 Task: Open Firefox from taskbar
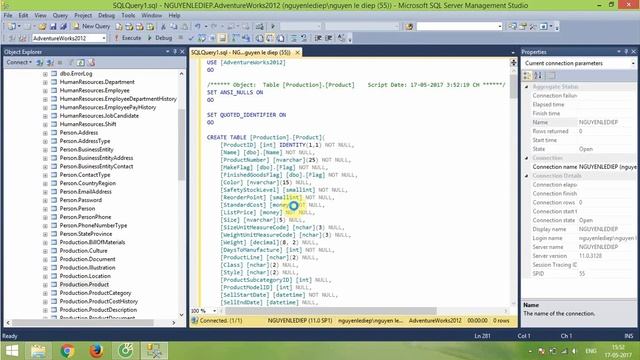pos(96,351)
